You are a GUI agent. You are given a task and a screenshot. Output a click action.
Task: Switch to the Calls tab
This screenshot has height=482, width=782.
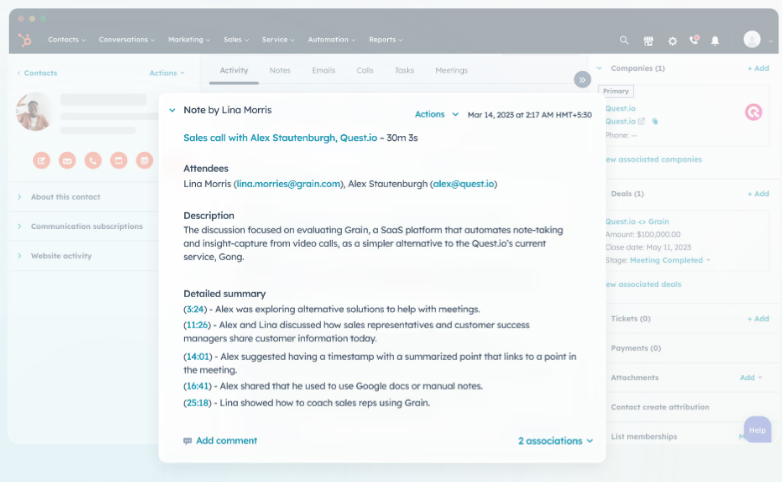click(365, 70)
